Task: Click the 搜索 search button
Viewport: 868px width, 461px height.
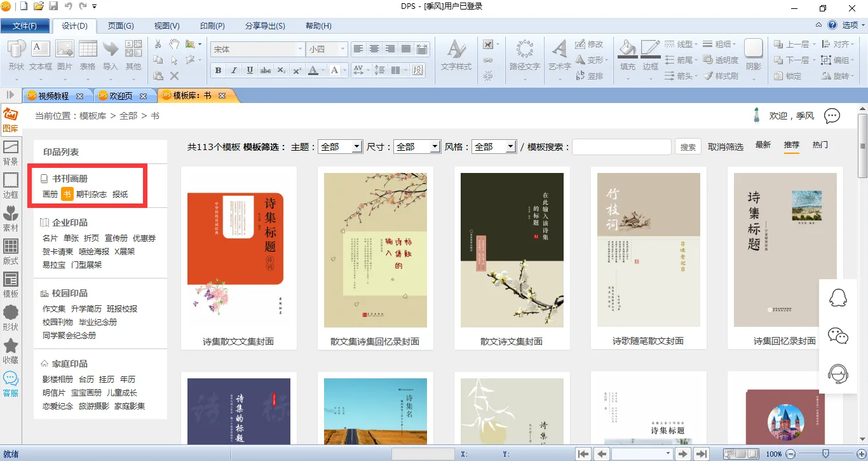Action: tap(688, 147)
